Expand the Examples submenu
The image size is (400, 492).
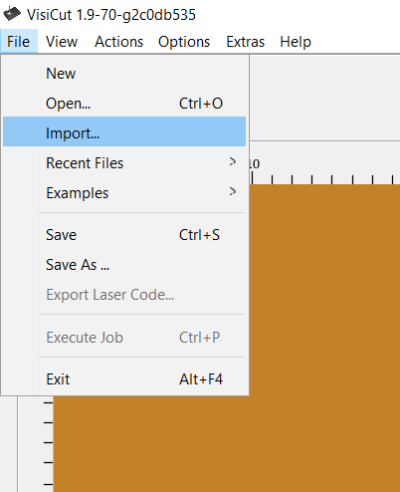pos(124,193)
